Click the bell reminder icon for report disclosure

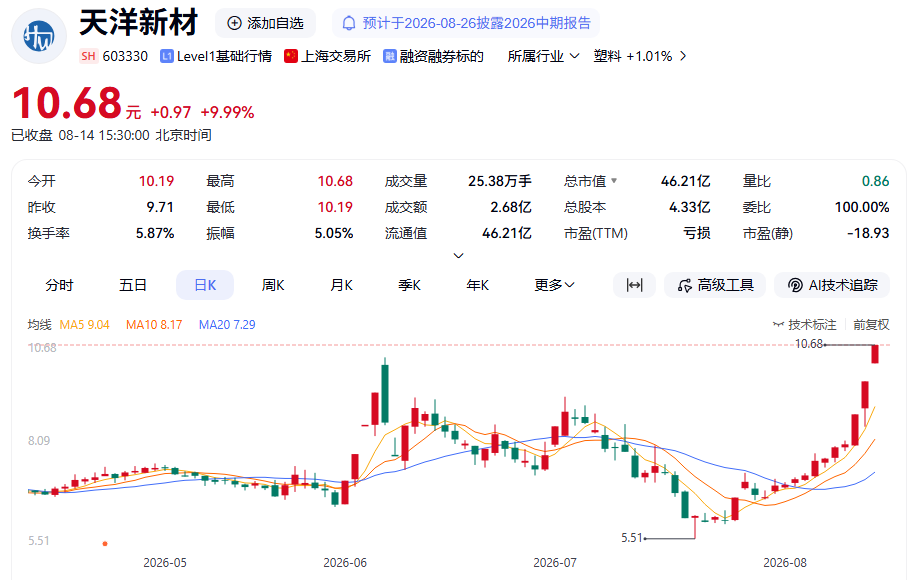point(349,23)
